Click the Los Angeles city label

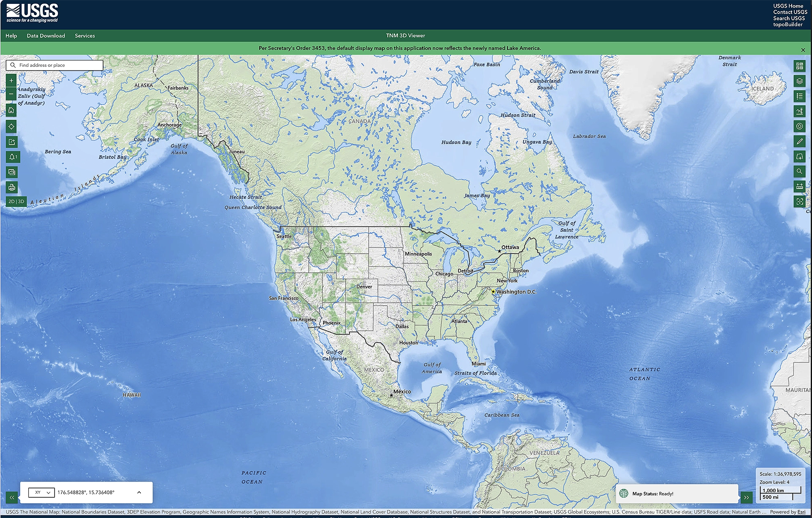click(x=303, y=320)
